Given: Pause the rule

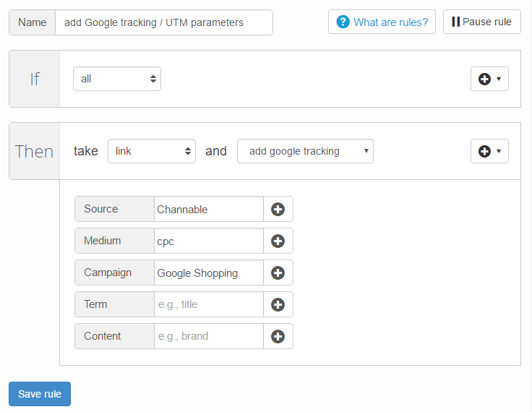Looking at the screenshot, I should 481,22.
